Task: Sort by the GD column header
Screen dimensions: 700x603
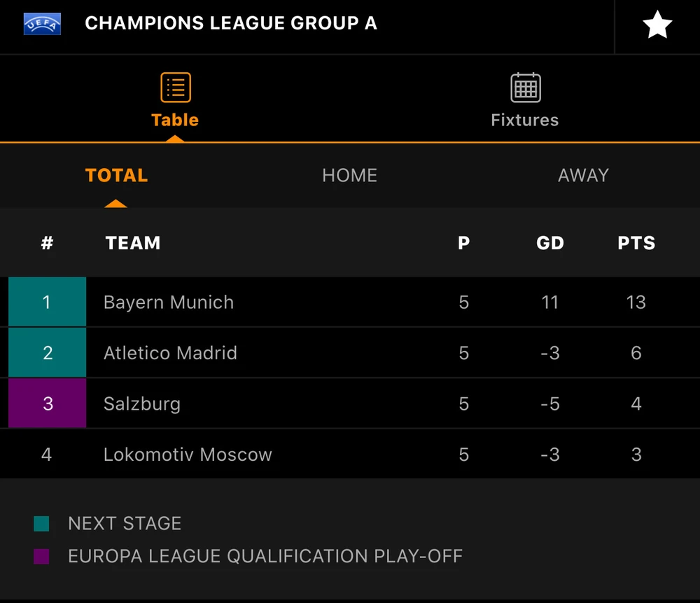Action: coord(550,243)
